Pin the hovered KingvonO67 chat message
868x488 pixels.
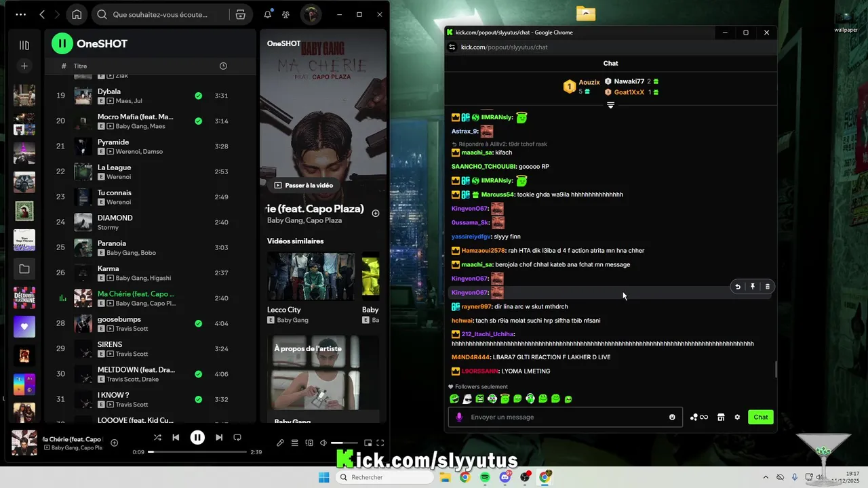(753, 287)
